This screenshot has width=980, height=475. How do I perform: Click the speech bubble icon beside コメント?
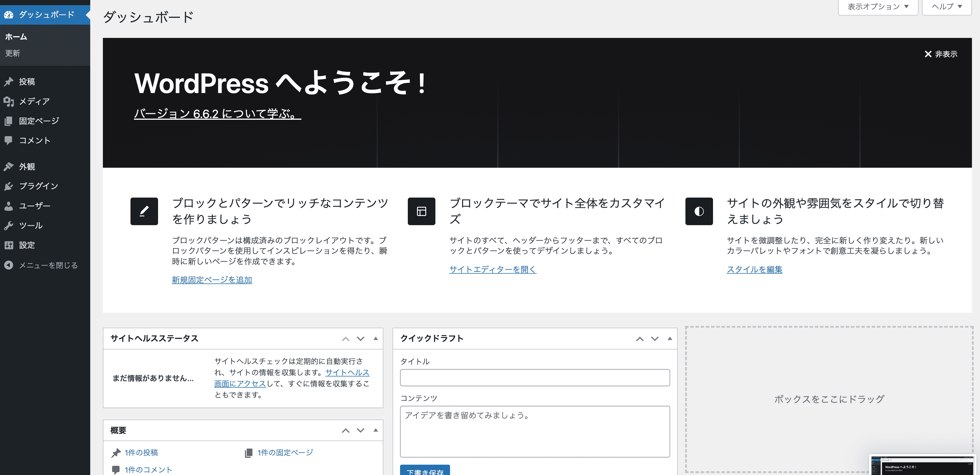(x=9, y=140)
